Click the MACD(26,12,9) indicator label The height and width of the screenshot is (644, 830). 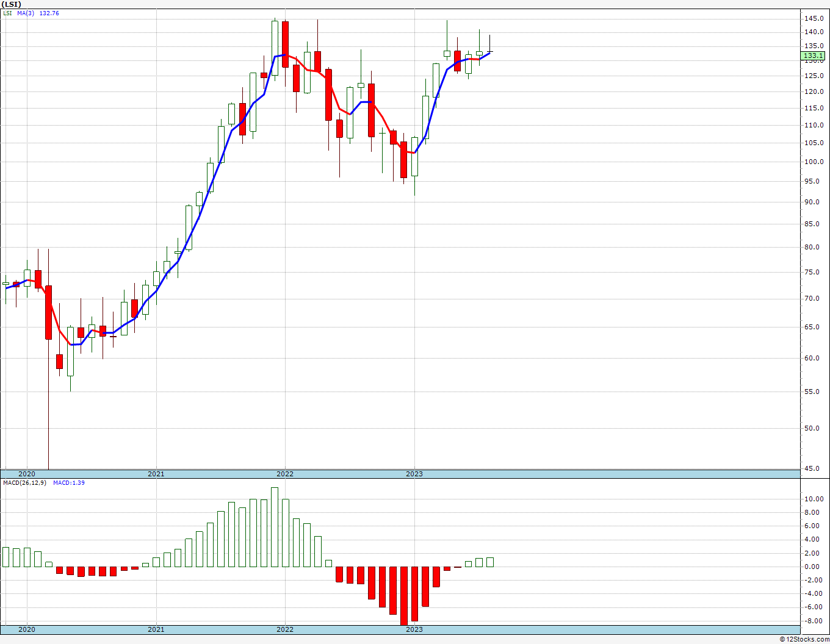25,482
